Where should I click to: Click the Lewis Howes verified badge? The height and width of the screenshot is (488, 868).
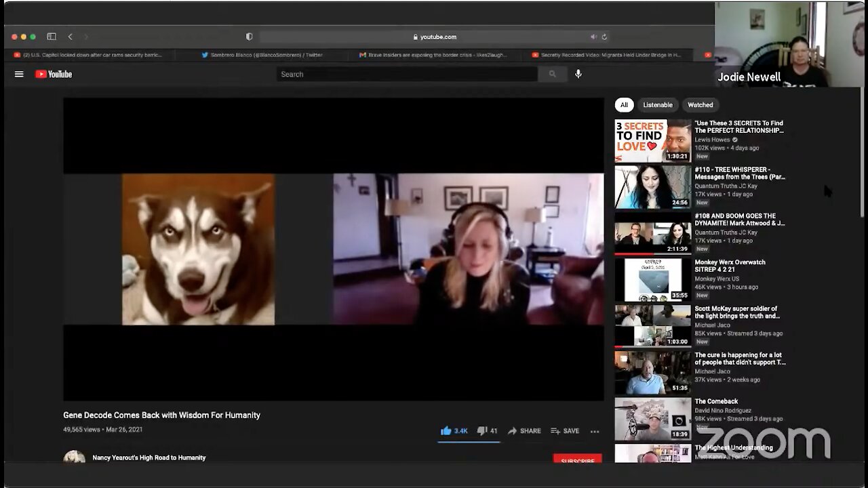tap(734, 140)
